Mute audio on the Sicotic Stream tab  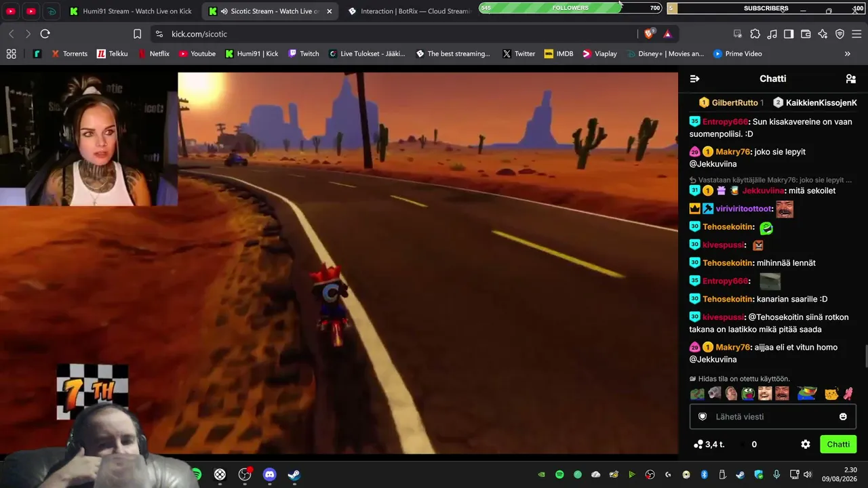(x=224, y=12)
